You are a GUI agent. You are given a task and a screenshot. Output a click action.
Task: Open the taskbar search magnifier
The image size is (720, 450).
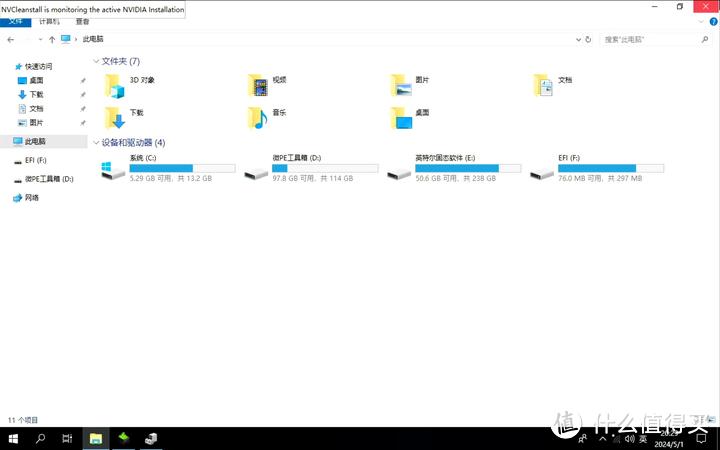41,438
